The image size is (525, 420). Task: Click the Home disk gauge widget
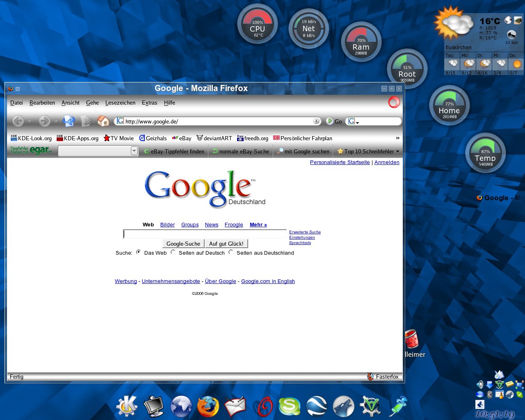point(449,105)
